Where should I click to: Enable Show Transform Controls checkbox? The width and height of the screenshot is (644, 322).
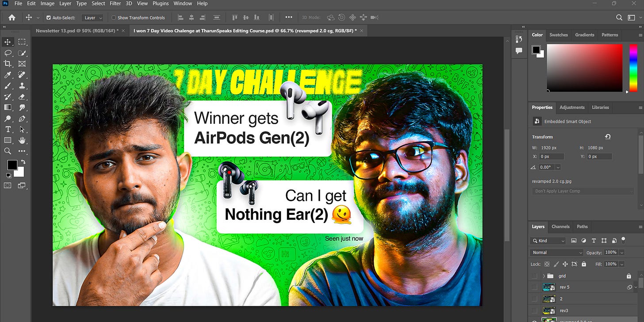click(x=114, y=18)
